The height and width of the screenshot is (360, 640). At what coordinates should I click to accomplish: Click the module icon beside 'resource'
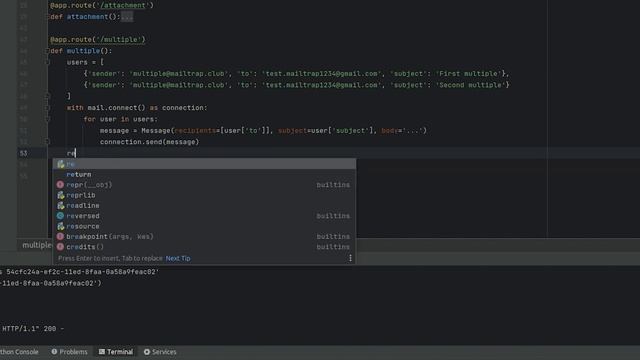click(x=60, y=226)
